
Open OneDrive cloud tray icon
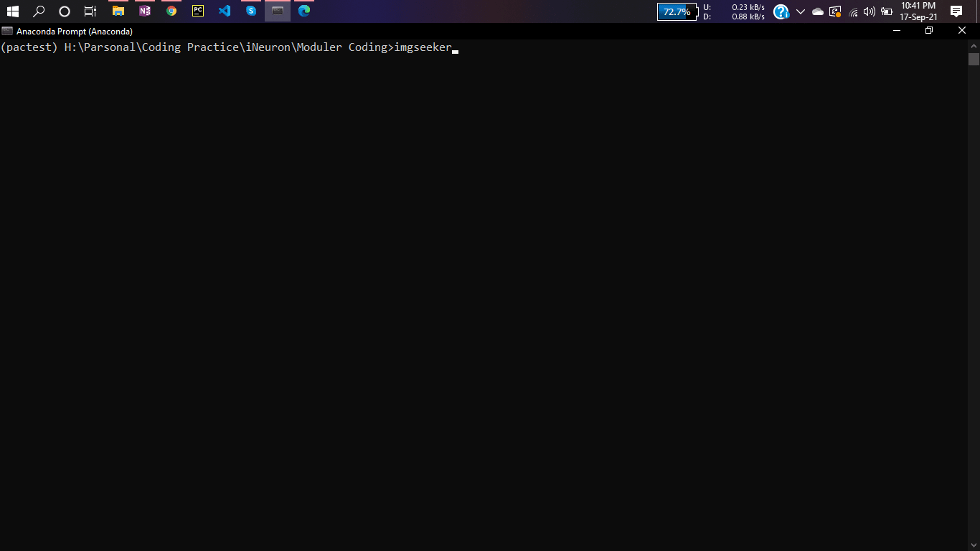(818, 11)
